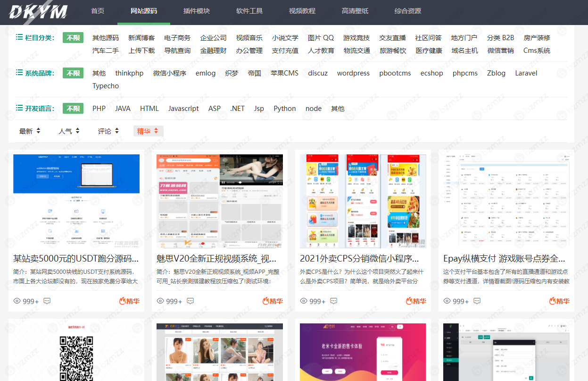Filter language by Javascript
The image size is (588, 381).
tap(183, 109)
